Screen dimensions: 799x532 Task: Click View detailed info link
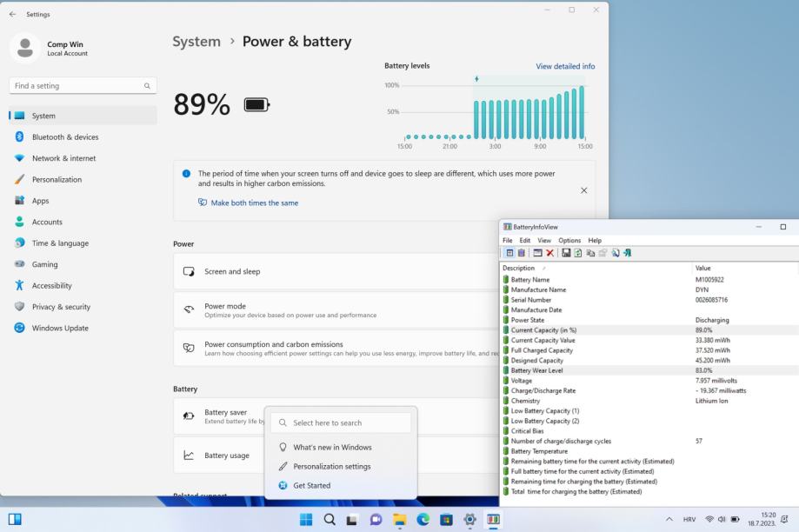click(565, 66)
